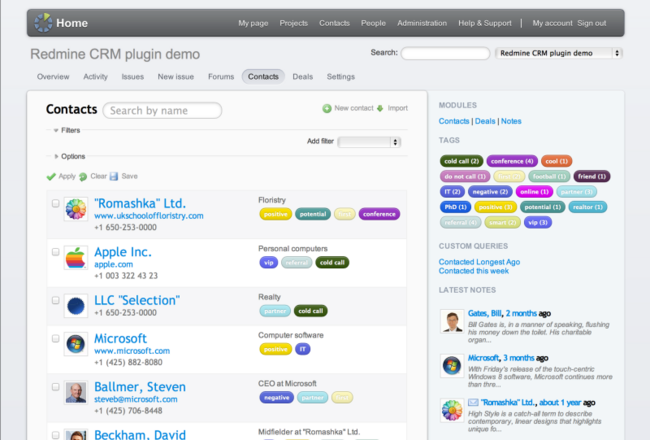Image resolution: width=650 pixels, height=440 pixels.
Task: Switch to the Deals tab
Action: coord(303,76)
